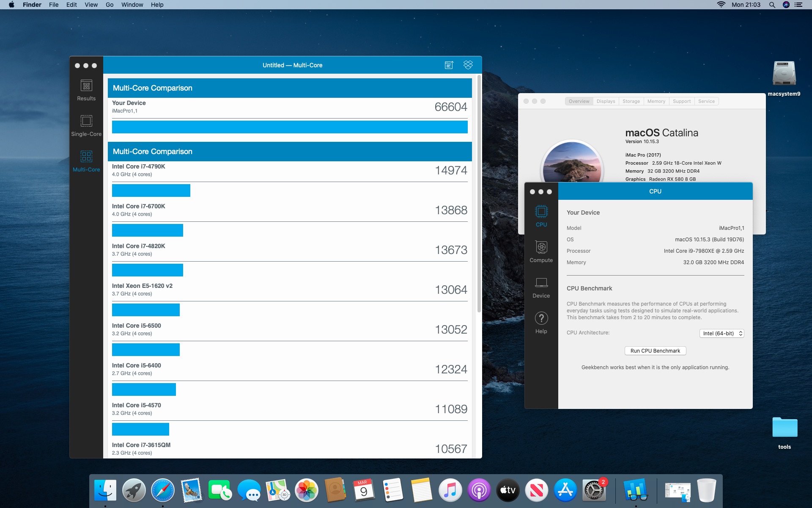Open the Wi-Fi status menu
This screenshot has width=812, height=508.
click(721, 5)
